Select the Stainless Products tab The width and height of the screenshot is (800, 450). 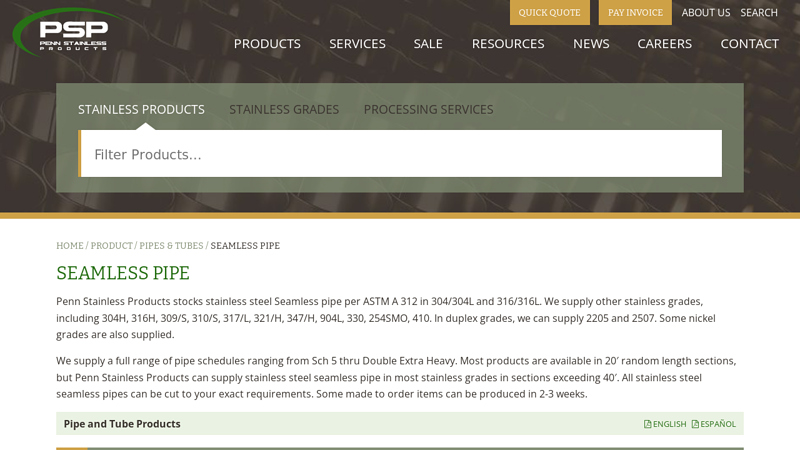click(x=141, y=110)
